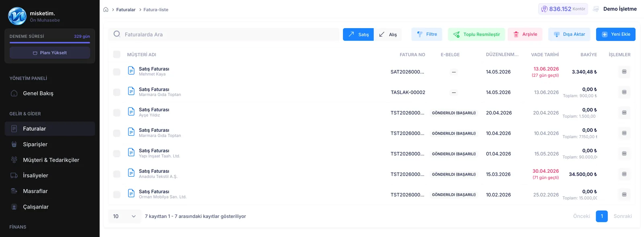Click the Yeni Ekle button

coord(615,34)
